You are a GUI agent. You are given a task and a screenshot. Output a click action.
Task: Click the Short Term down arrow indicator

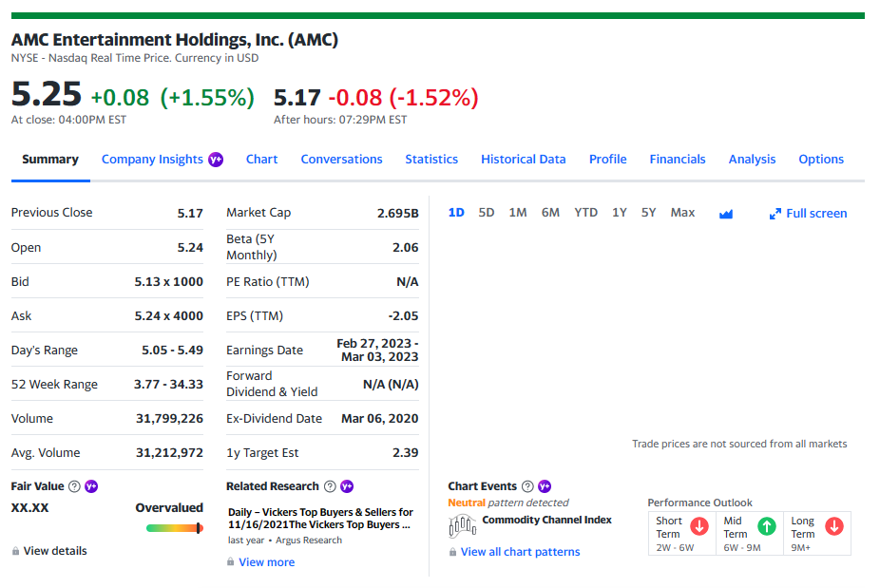pos(699,526)
